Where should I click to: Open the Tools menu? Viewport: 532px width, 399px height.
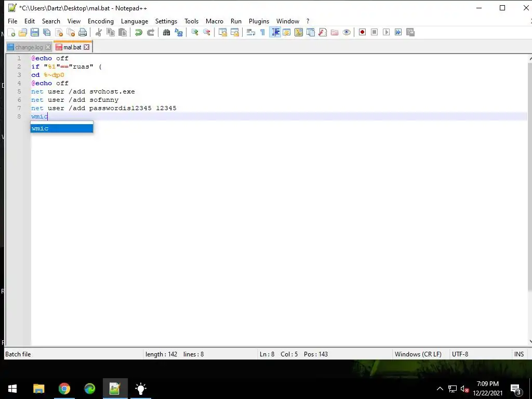[x=191, y=21]
